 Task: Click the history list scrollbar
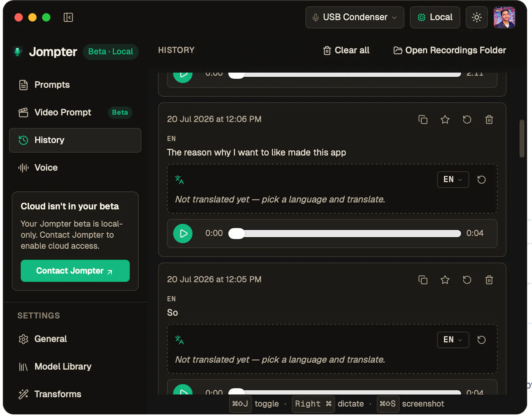pyautogui.click(x=522, y=138)
